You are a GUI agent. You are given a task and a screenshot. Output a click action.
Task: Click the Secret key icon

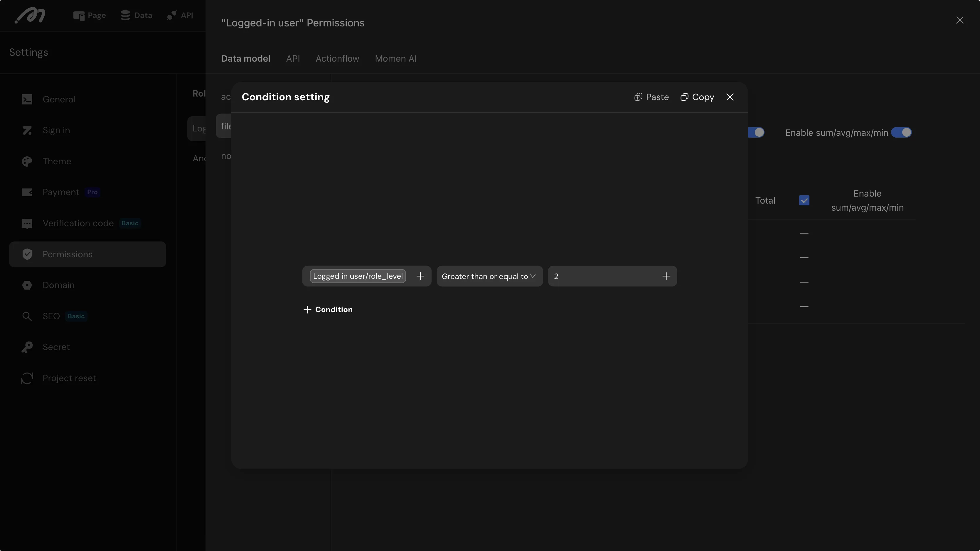27,347
